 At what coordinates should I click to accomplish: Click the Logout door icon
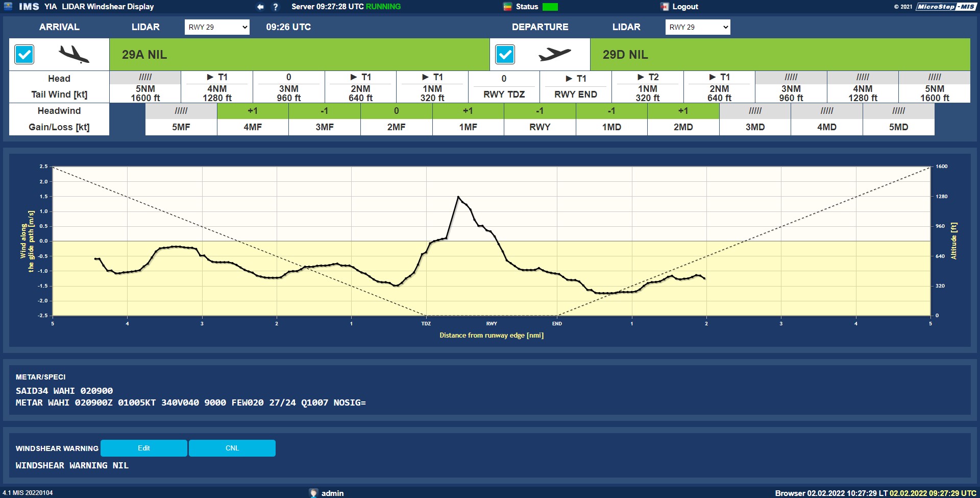tap(665, 7)
